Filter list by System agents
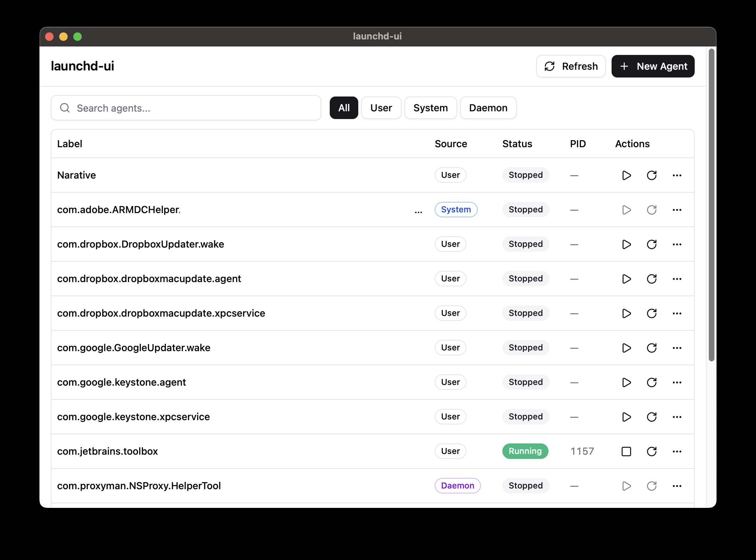 tap(430, 108)
